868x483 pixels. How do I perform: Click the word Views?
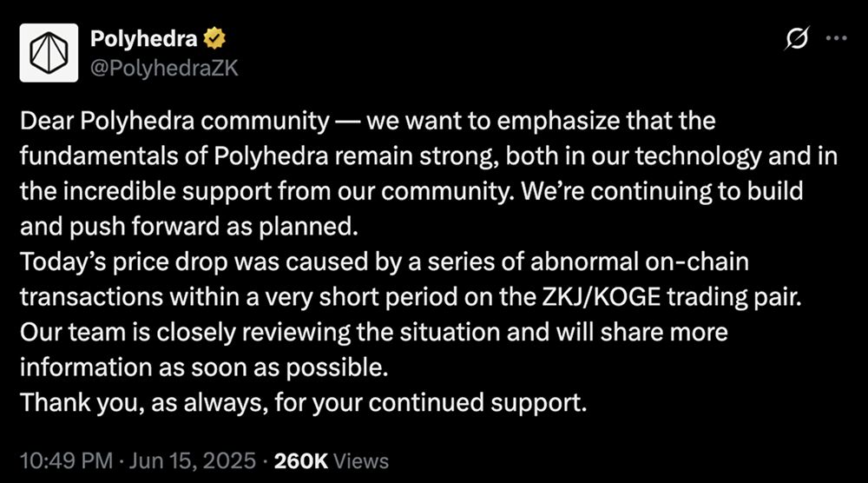point(361,460)
